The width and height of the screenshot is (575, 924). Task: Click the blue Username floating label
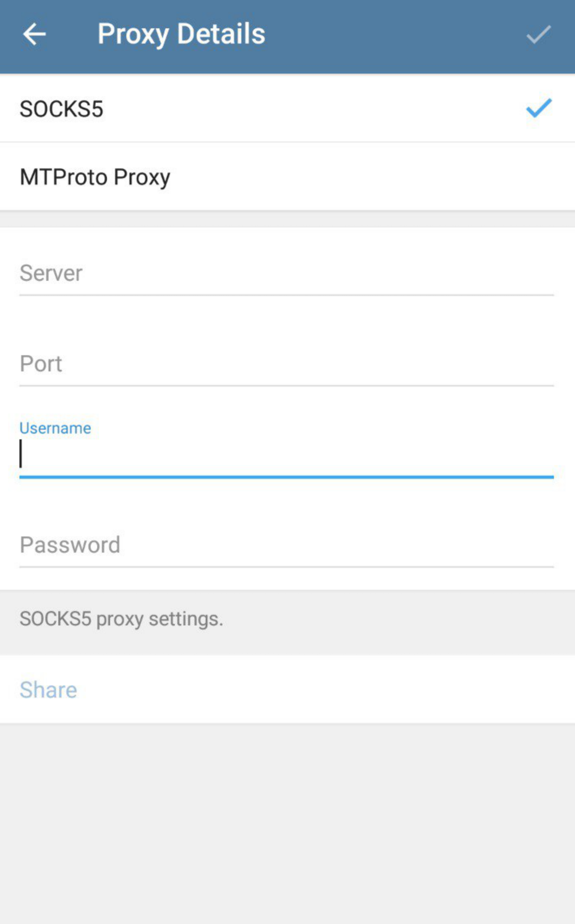[x=55, y=428]
